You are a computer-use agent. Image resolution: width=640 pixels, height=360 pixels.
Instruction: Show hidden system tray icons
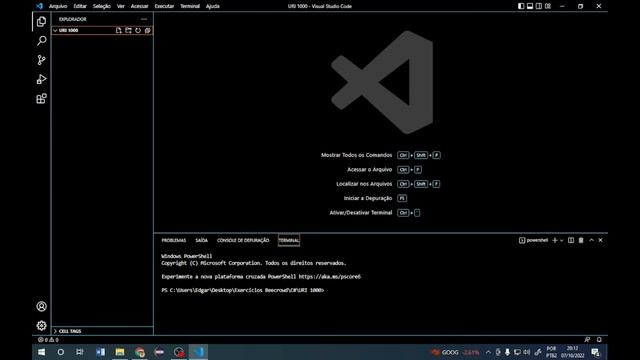pos(488,352)
